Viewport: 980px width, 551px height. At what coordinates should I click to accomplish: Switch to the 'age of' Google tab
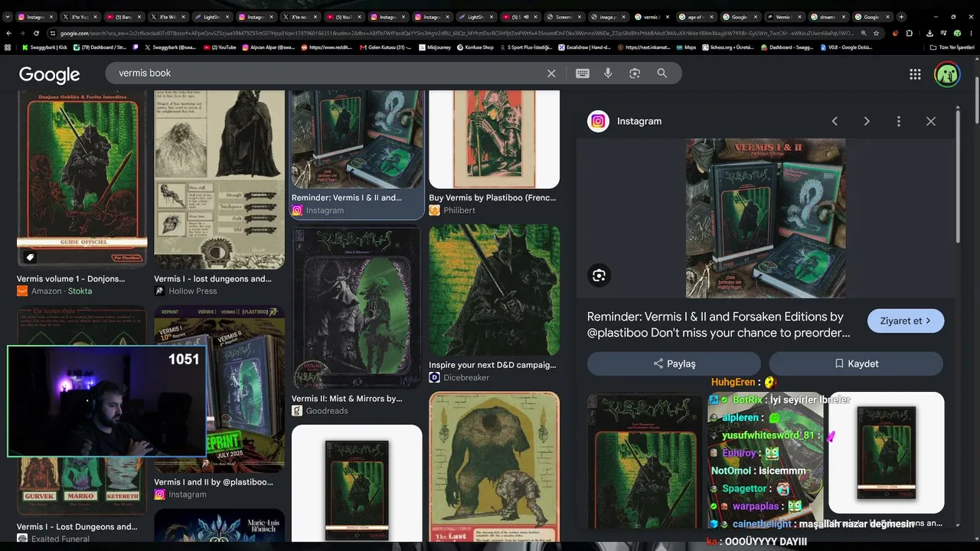pyautogui.click(x=697, y=17)
